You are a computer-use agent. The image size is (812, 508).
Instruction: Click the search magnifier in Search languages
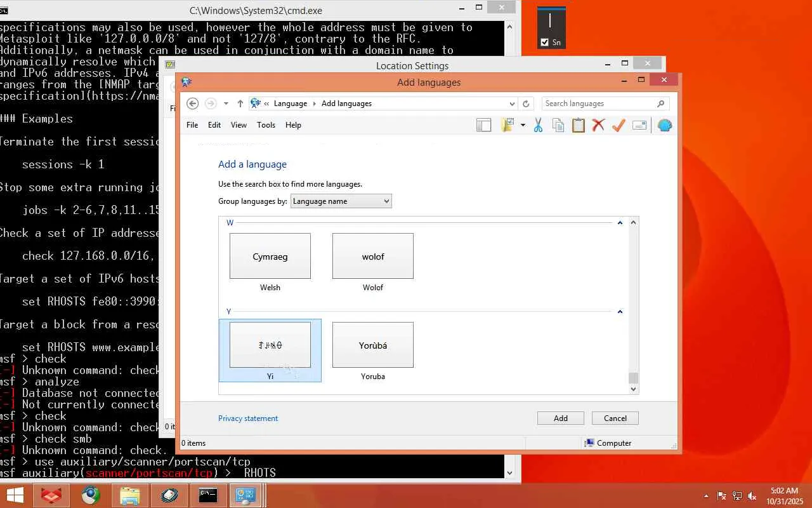(x=660, y=104)
